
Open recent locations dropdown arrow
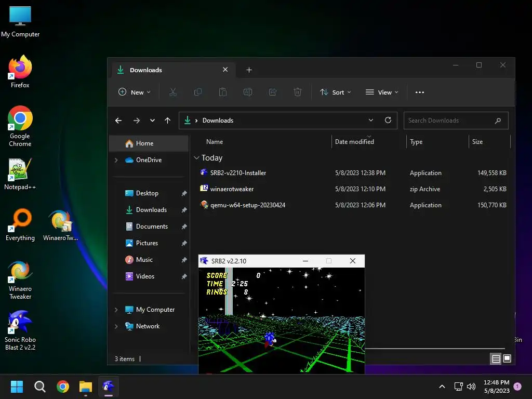(x=152, y=121)
